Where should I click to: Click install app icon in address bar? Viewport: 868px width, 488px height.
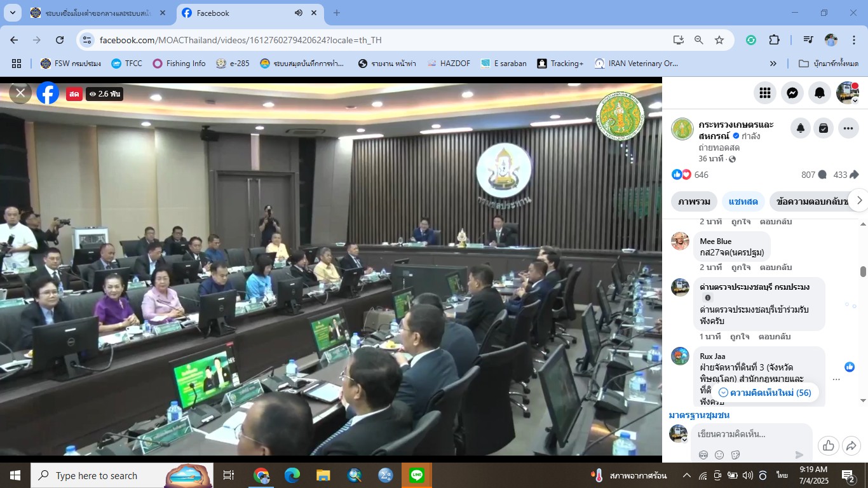679,40
